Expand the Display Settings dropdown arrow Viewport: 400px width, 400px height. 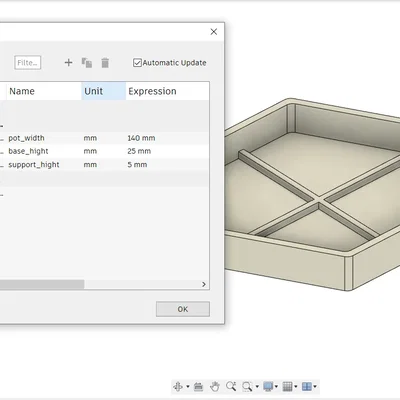[x=276, y=387]
